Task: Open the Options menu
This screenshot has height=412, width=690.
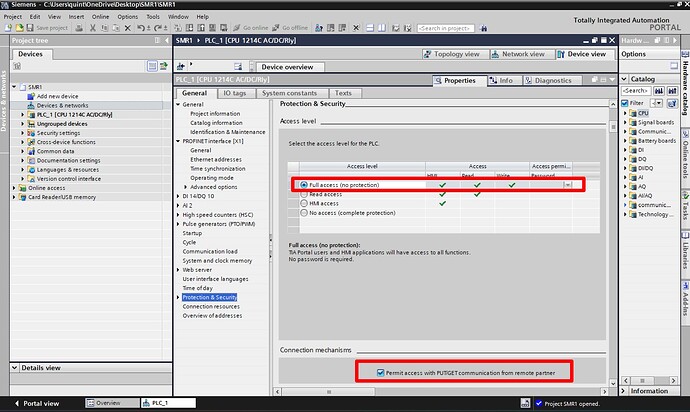Action: [x=128, y=17]
